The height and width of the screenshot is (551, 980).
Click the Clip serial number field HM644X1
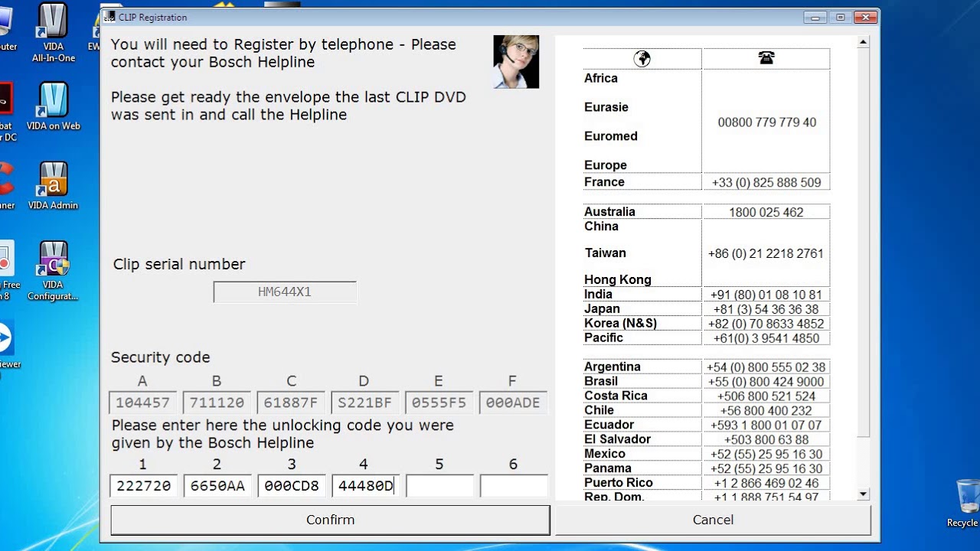click(285, 292)
